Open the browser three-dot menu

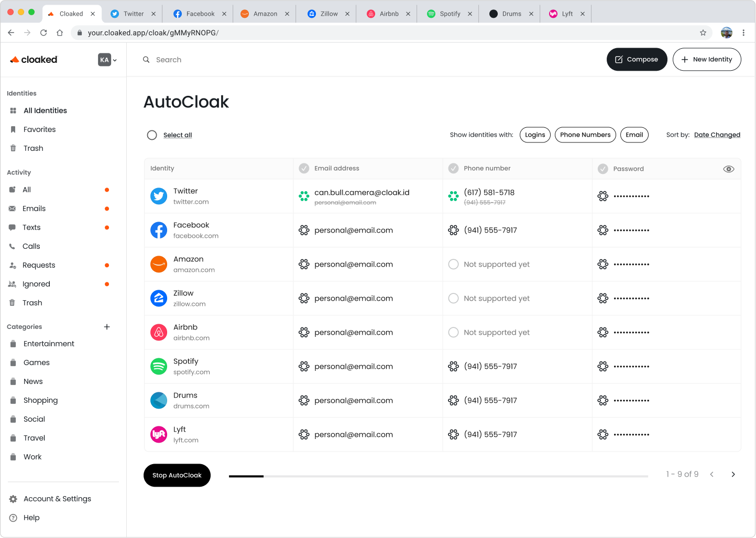coord(743,32)
